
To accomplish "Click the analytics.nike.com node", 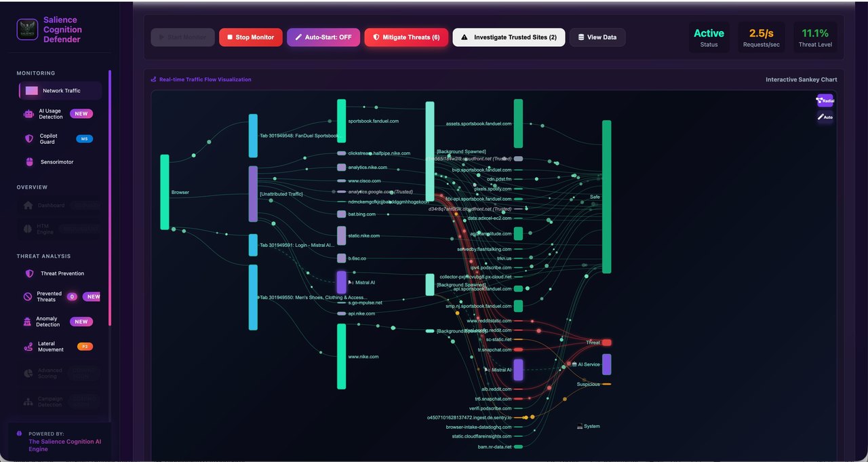I will pyautogui.click(x=342, y=167).
